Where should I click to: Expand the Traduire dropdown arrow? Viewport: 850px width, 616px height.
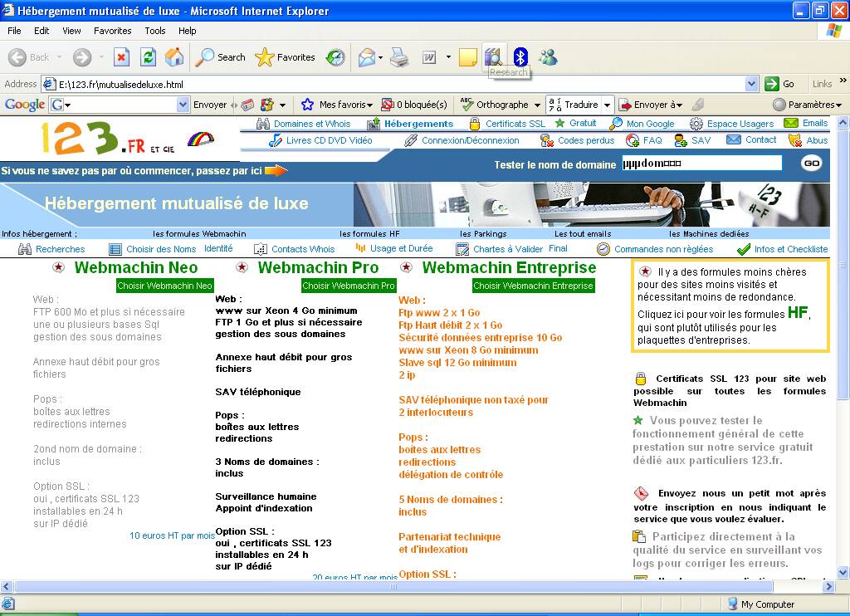click(607, 105)
